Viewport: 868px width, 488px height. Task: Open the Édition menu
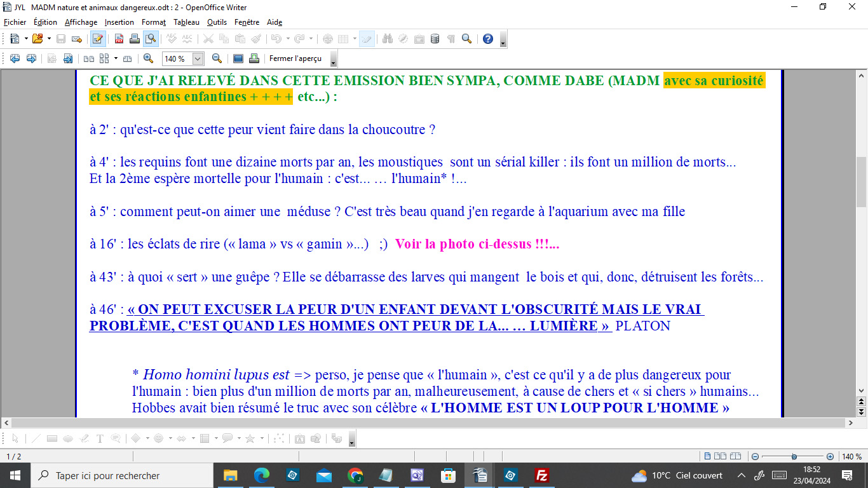45,22
